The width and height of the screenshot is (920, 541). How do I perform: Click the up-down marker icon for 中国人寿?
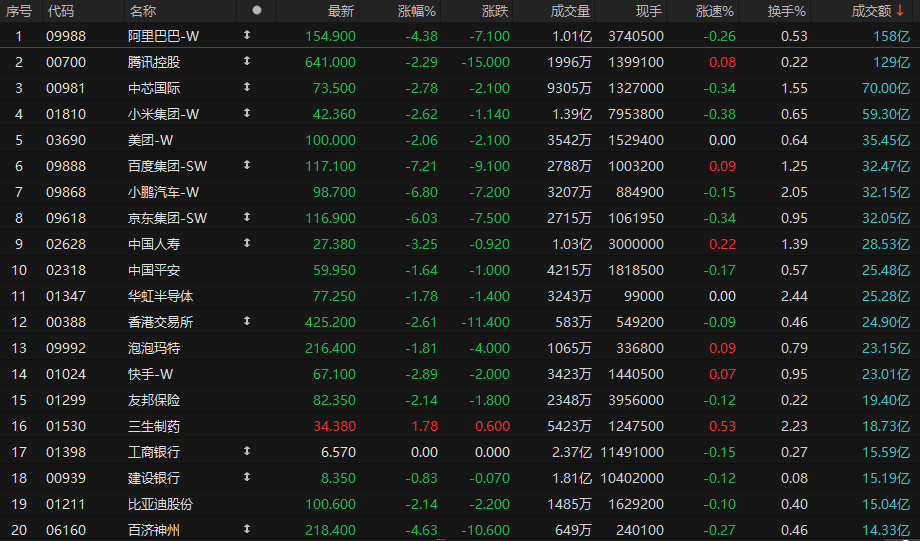247,243
